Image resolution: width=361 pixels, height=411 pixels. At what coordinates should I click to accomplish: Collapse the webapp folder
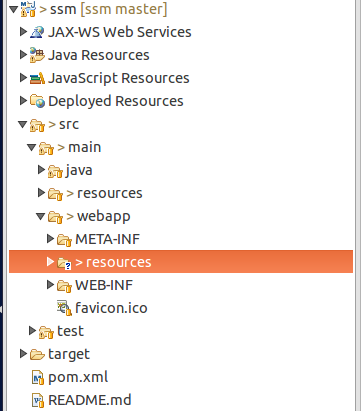click(x=41, y=216)
